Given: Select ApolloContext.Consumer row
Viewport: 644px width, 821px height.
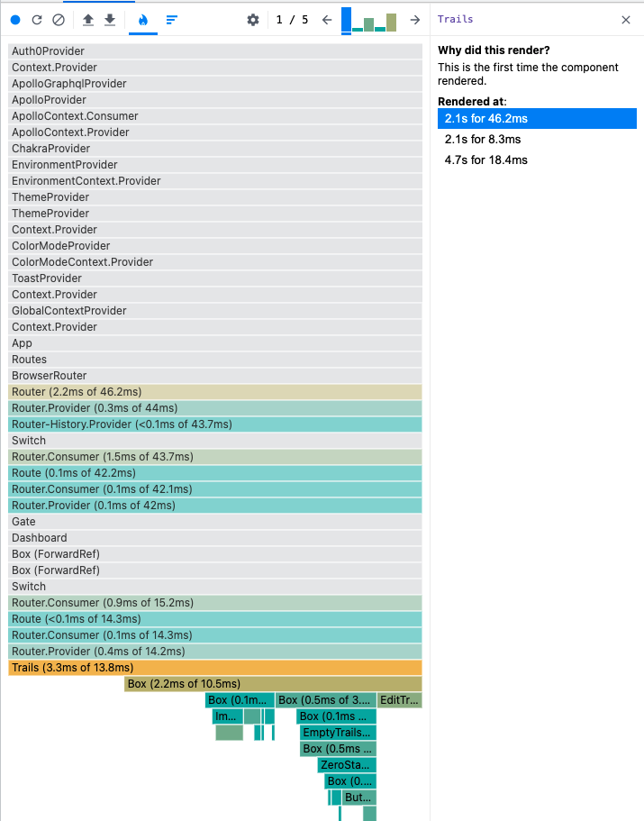Looking at the screenshot, I should [x=215, y=116].
